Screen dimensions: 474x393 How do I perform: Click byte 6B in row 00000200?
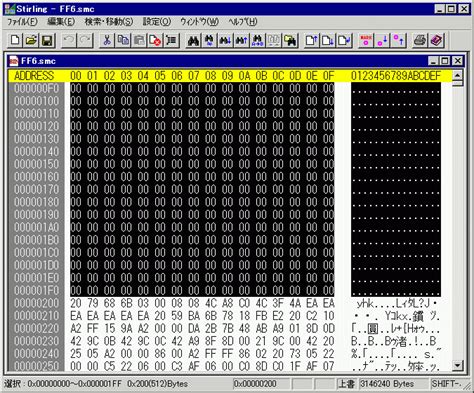click(126, 303)
